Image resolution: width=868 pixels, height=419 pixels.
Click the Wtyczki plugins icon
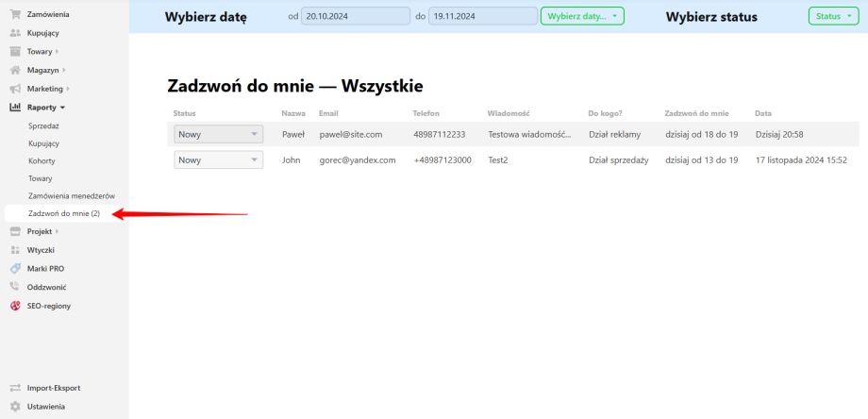(x=15, y=250)
